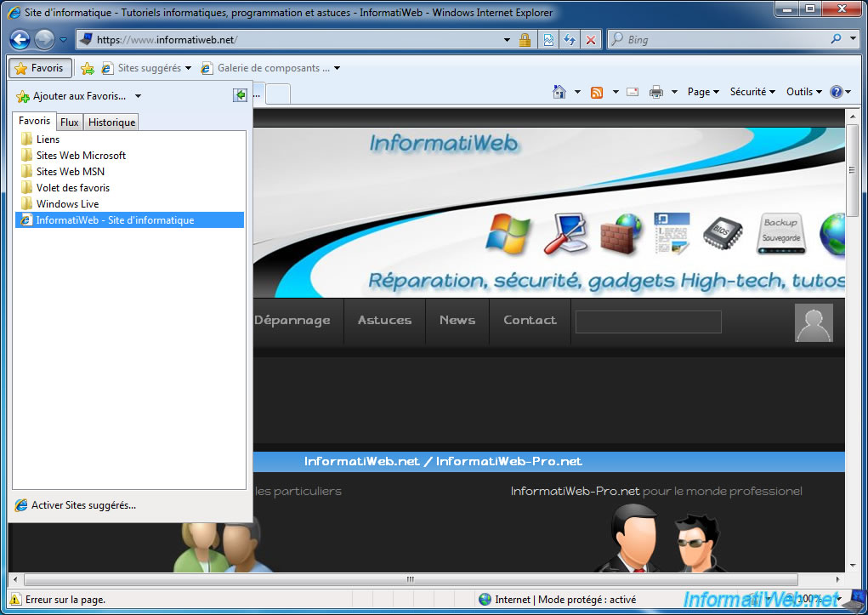This screenshot has width=868, height=615.
Task: Add page to Favorites bar icon
Action: (x=88, y=68)
